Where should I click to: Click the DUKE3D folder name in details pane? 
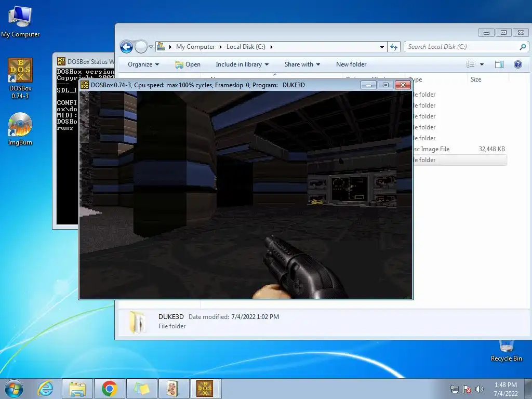coord(171,316)
